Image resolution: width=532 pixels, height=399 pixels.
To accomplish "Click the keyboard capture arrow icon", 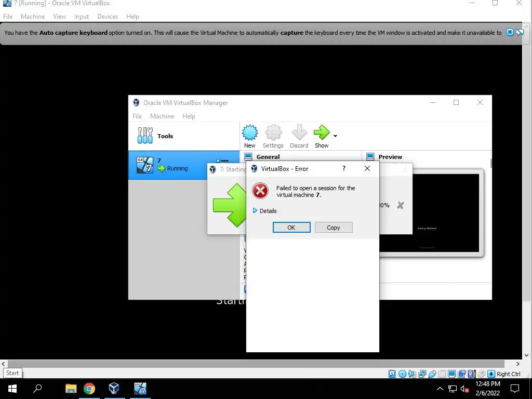I will click(x=491, y=374).
